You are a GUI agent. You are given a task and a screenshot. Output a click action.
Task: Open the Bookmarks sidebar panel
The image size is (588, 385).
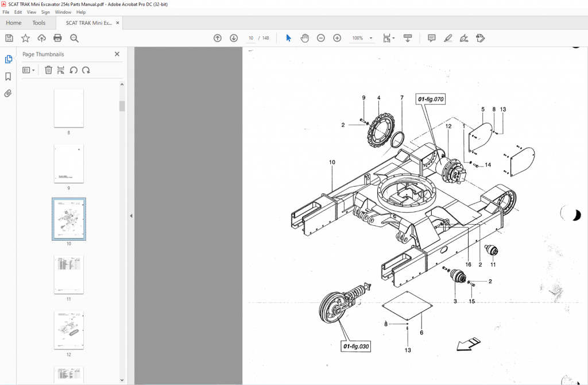[x=8, y=76]
